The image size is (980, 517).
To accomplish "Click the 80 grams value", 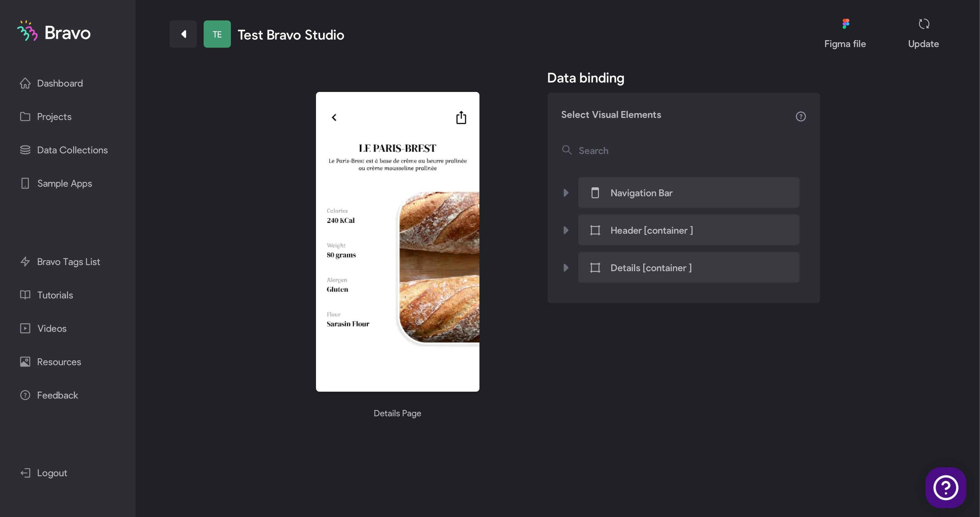I will pyautogui.click(x=341, y=255).
